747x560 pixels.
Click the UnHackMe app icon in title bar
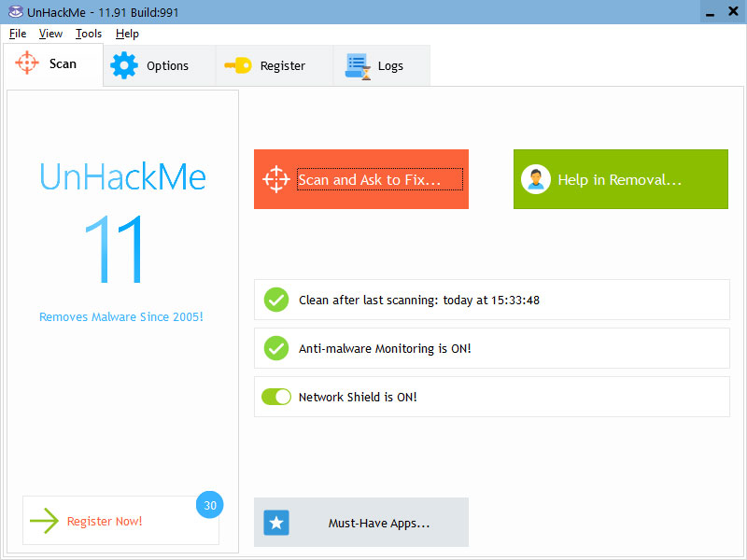(15, 11)
